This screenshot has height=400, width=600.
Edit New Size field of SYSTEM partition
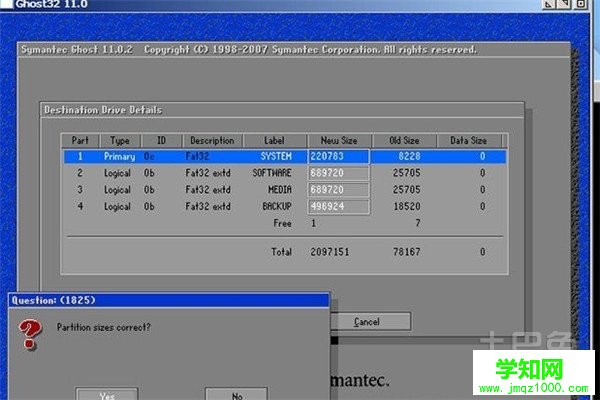[x=338, y=157]
